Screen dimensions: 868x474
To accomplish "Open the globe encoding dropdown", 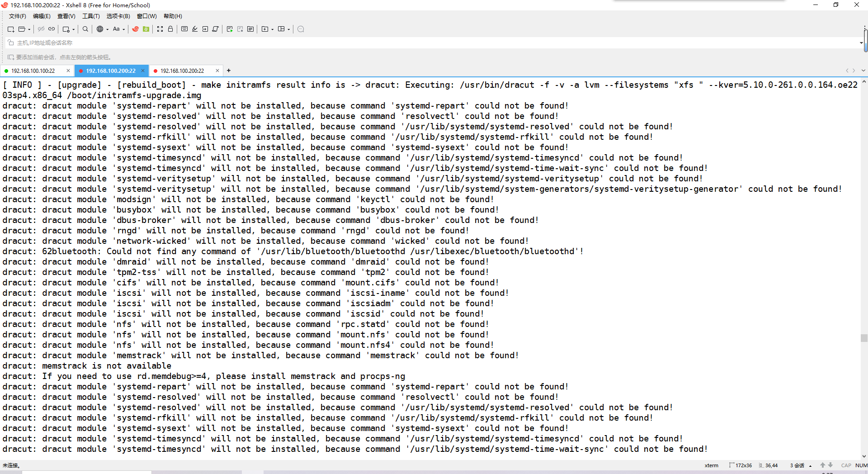I will (100, 29).
